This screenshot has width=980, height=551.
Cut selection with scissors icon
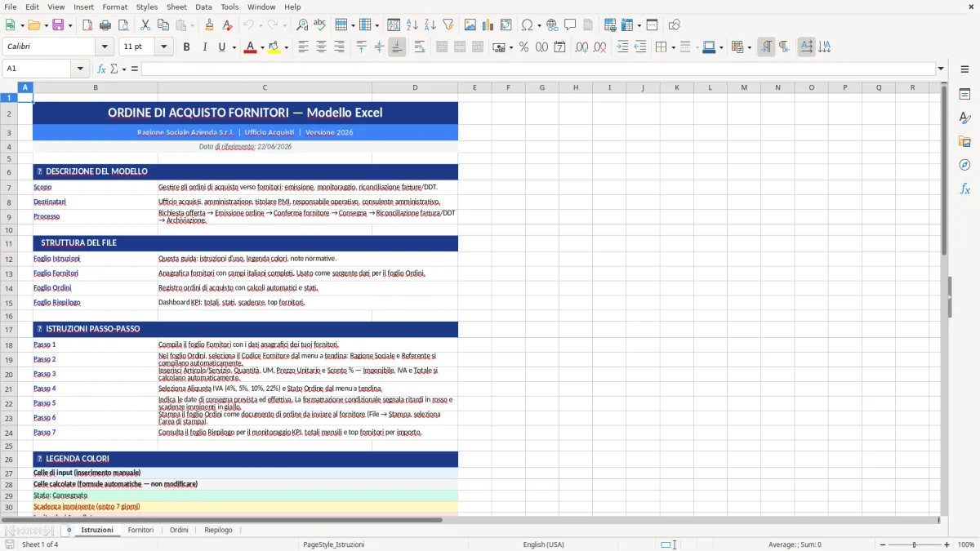pyautogui.click(x=145, y=25)
